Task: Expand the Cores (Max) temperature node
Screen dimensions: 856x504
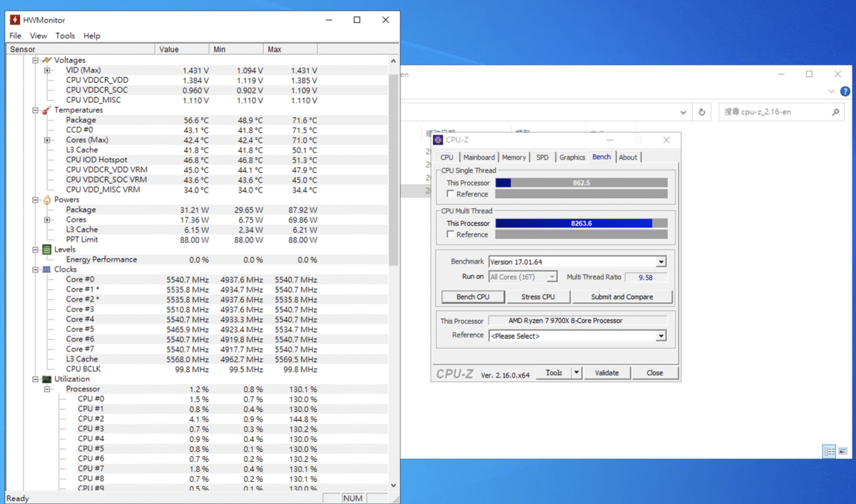Action: coord(47,140)
